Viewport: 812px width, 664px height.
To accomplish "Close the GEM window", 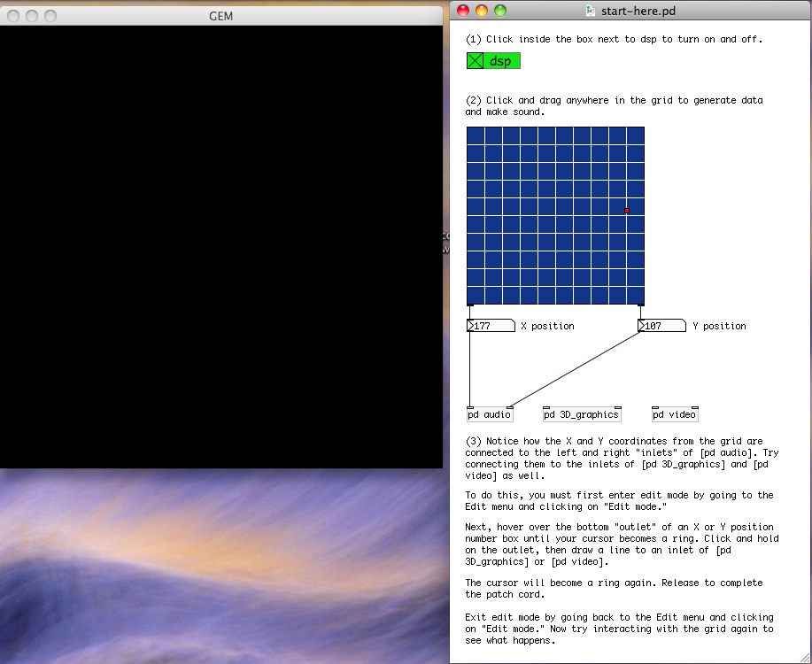I will pyautogui.click(x=13, y=16).
